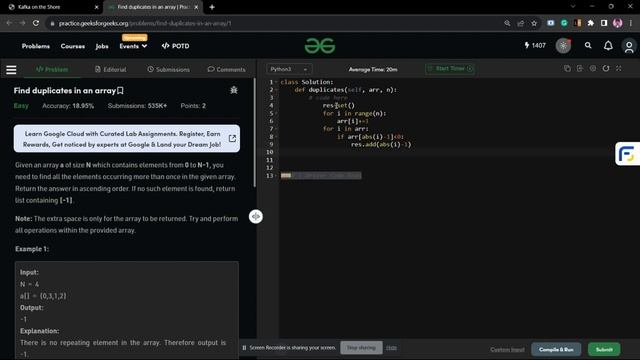The width and height of the screenshot is (640, 360).
Task: Open the Editorial tab
Action: coord(111,69)
